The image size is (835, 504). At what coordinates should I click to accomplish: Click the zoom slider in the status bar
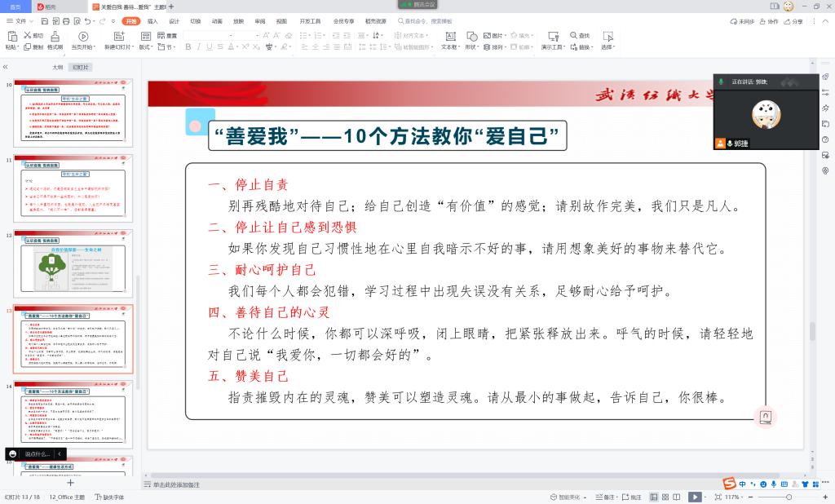789,497
